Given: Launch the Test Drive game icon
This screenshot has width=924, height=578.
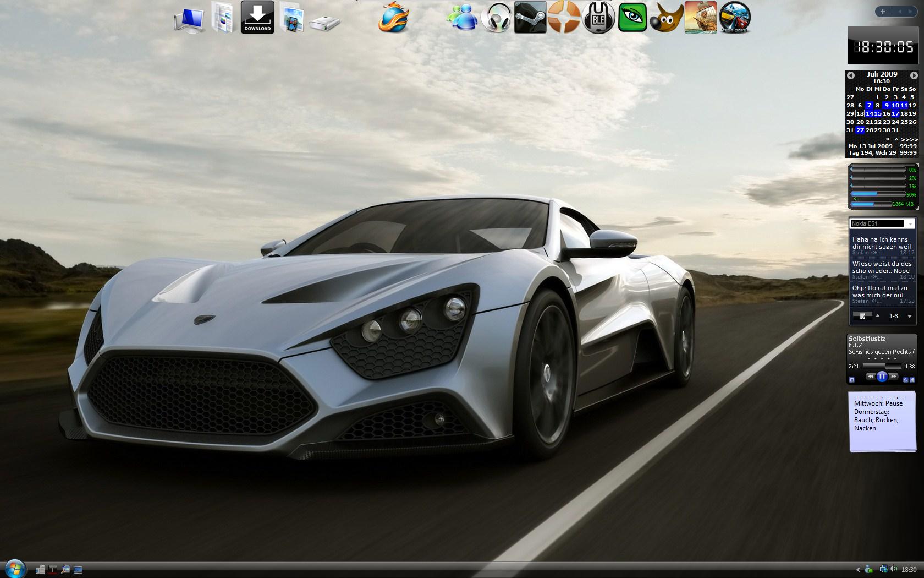Looking at the screenshot, I should point(735,17).
